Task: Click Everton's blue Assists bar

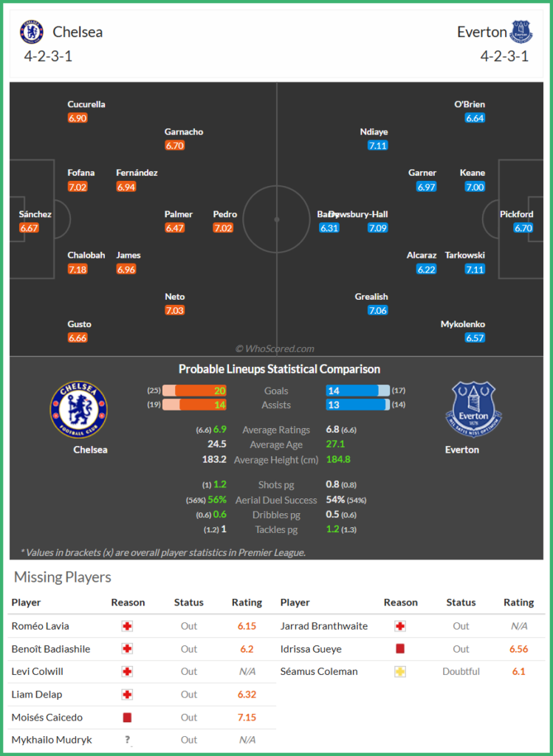Action: tap(356, 405)
